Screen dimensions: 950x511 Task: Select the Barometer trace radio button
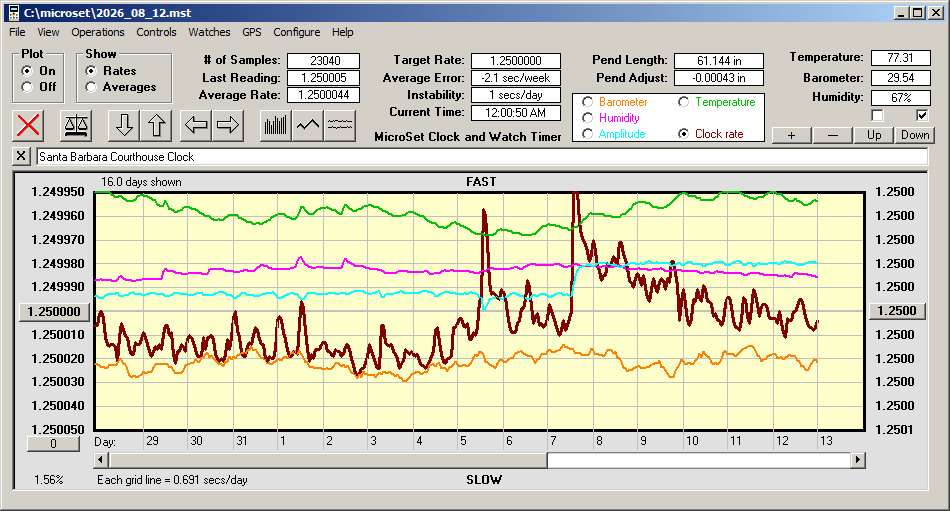[587, 102]
